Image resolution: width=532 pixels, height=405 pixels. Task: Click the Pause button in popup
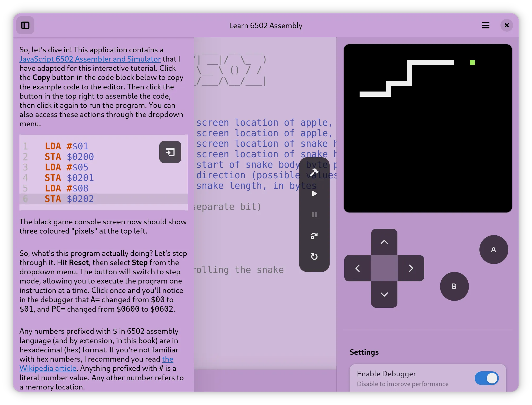click(x=314, y=215)
